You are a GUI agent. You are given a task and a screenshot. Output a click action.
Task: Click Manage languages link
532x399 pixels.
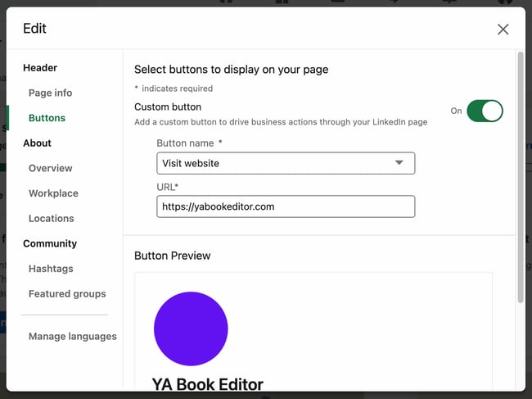click(x=72, y=336)
